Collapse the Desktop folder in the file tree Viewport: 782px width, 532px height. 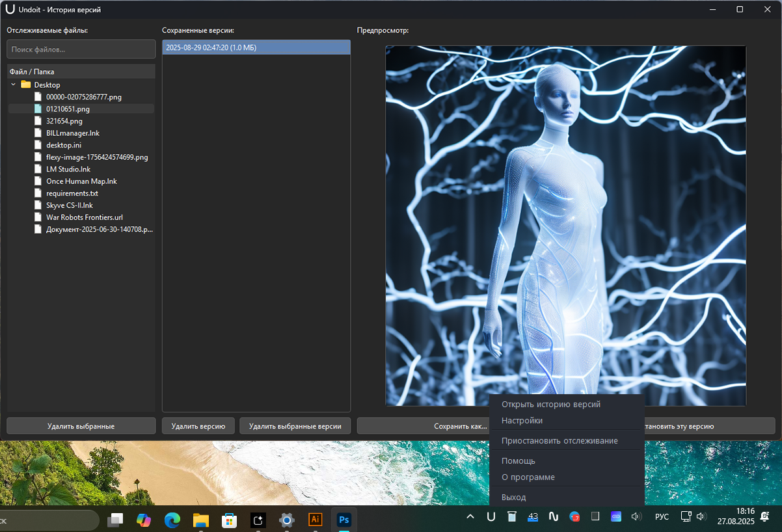(14, 85)
